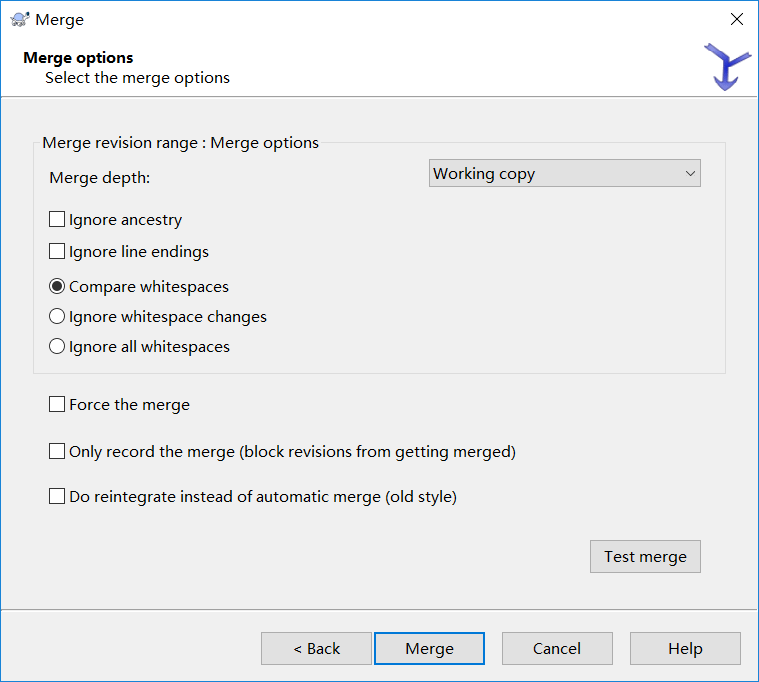The width and height of the screenshot is (759, 682).
Task: Select the Compare whitespaces radio button
Action: click(57, 287)
